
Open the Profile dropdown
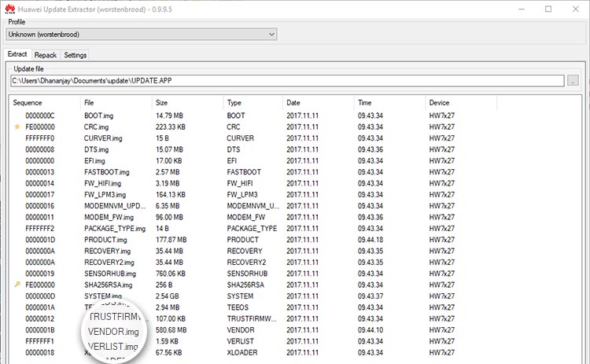(x=142, y=35)
